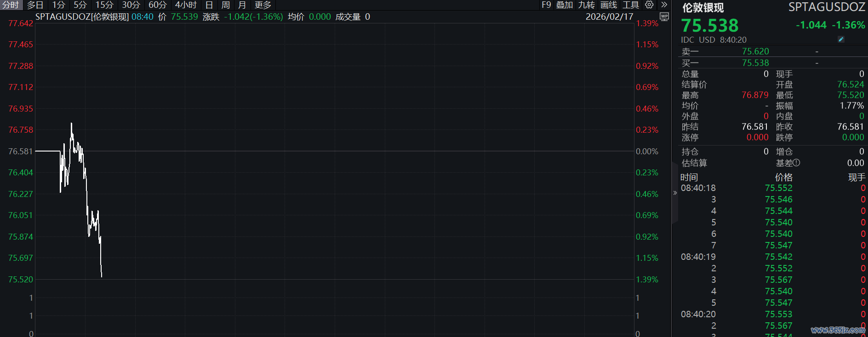Select the 4小时 timeframe
The image size is (868, 337).
[x=186, y=5]
